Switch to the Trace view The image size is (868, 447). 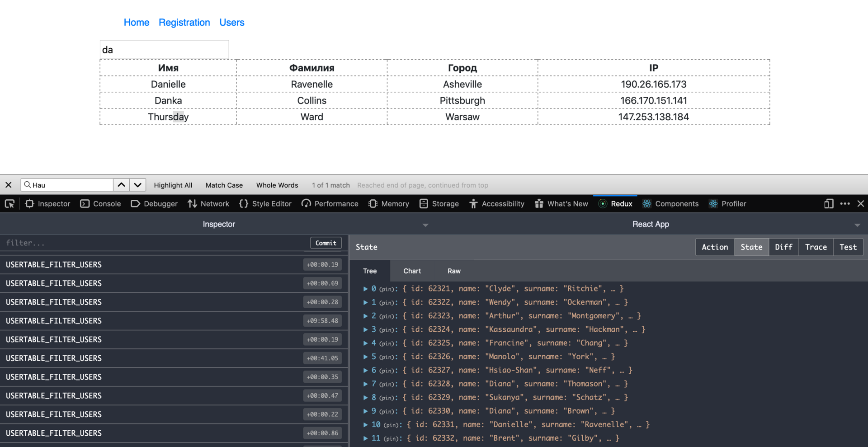[x=816, y=247]
